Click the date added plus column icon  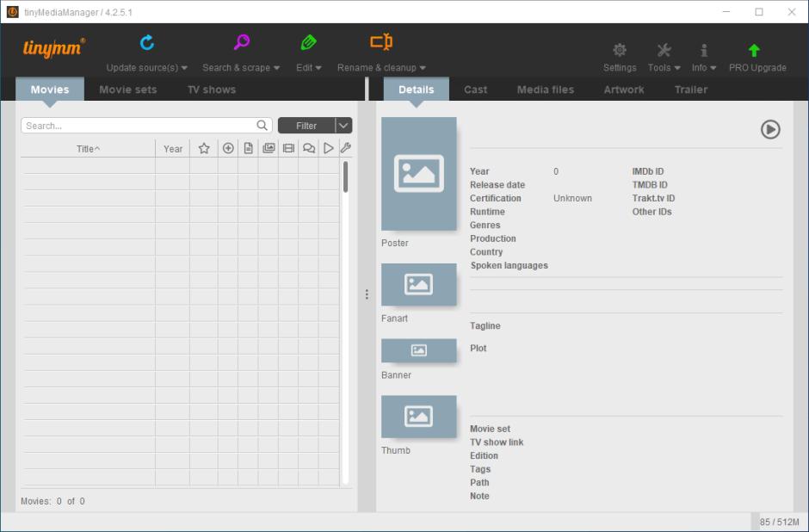click(x=228, y=149)
